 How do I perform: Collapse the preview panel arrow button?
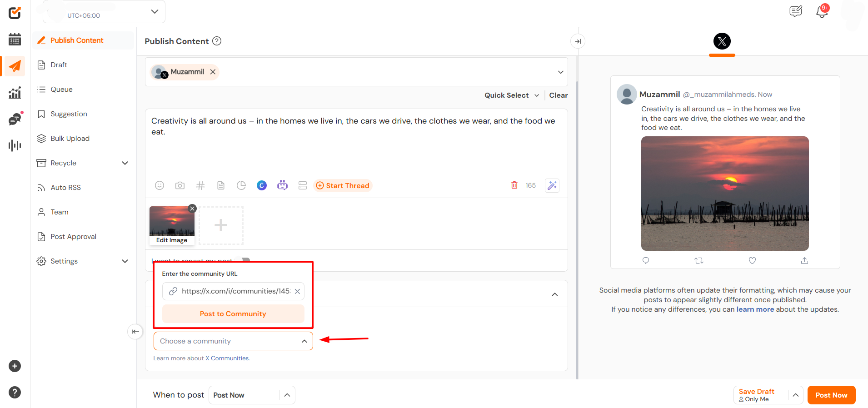(578, 41)
